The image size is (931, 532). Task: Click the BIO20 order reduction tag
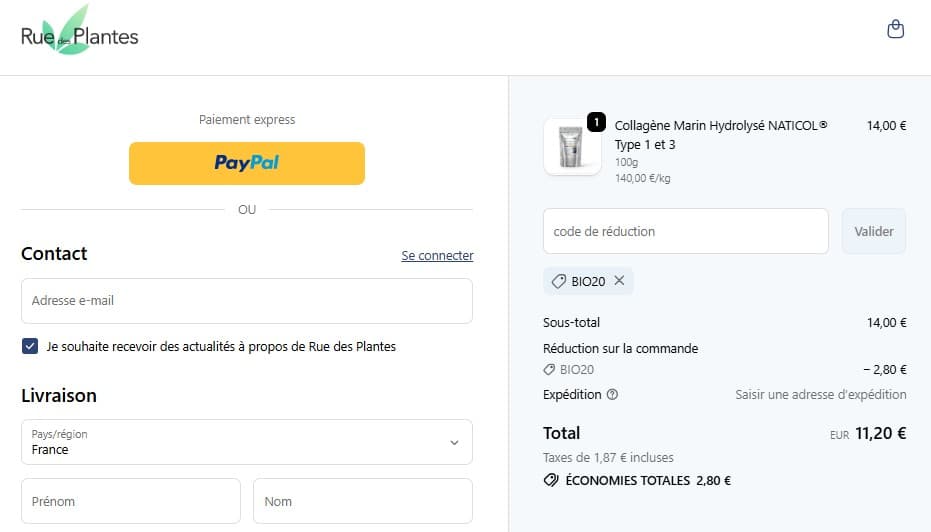coord(569,369)
